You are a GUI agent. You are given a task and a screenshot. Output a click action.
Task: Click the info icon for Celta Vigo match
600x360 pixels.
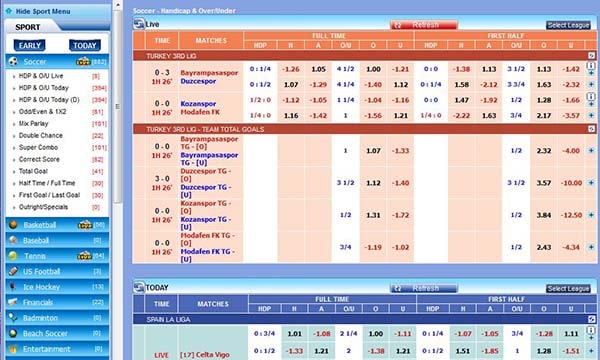[x=591, y=330]
